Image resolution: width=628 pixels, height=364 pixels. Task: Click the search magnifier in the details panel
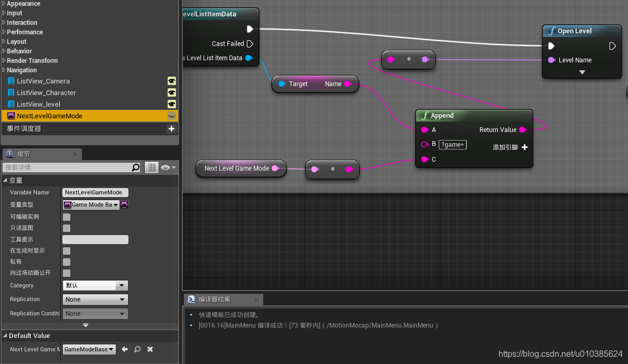pyautogui.click(x=136, y=167)
